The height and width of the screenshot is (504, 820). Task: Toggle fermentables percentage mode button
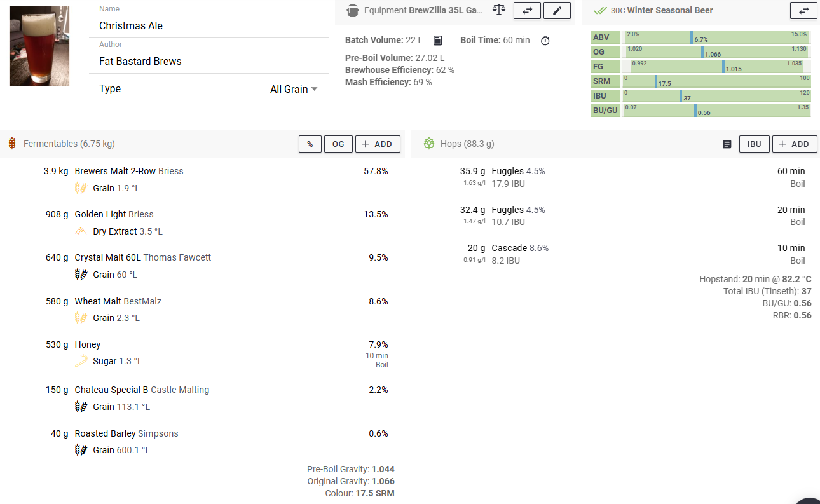(x=310, y=144)
